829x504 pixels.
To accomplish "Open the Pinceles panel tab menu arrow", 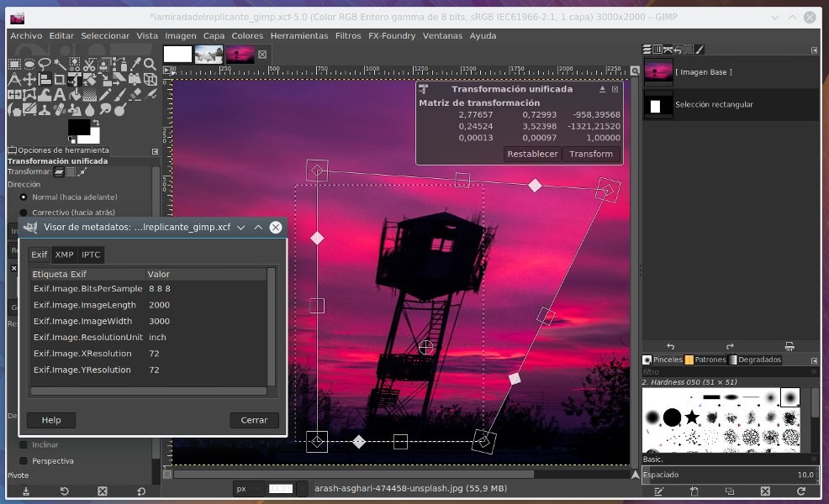I will pos(812,360).
